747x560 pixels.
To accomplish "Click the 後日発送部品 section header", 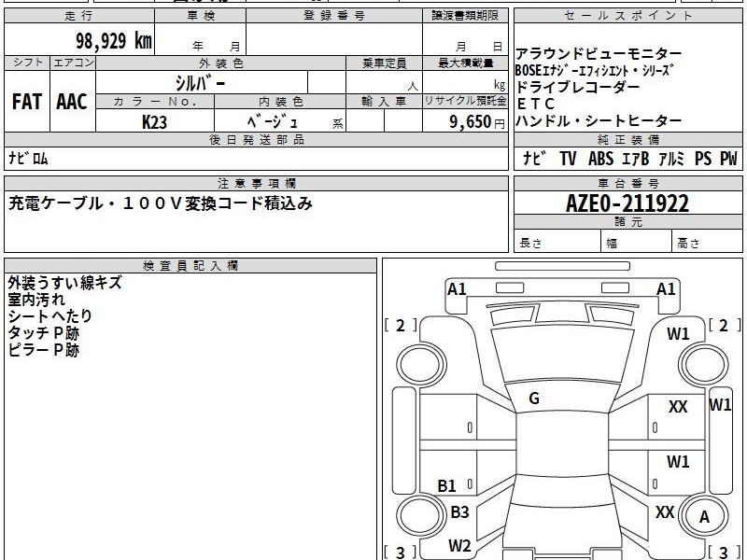I will (256, 139).
